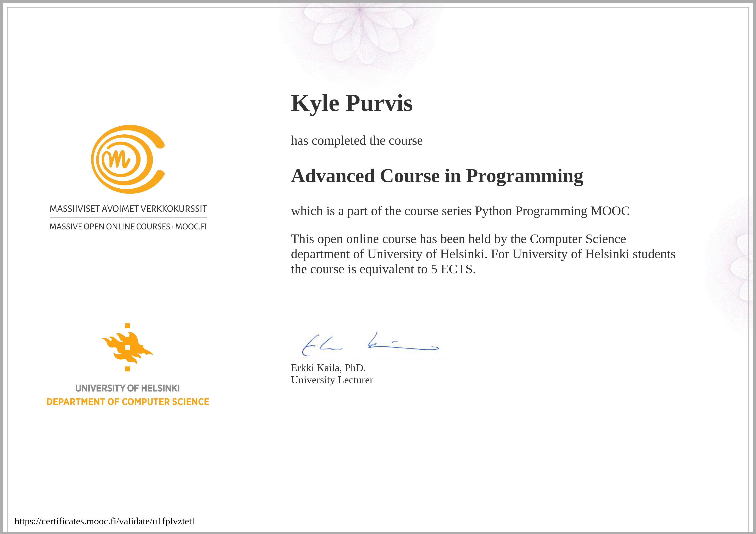Click the Erkki Kaila, PhD. signer name

pos(328,368)
